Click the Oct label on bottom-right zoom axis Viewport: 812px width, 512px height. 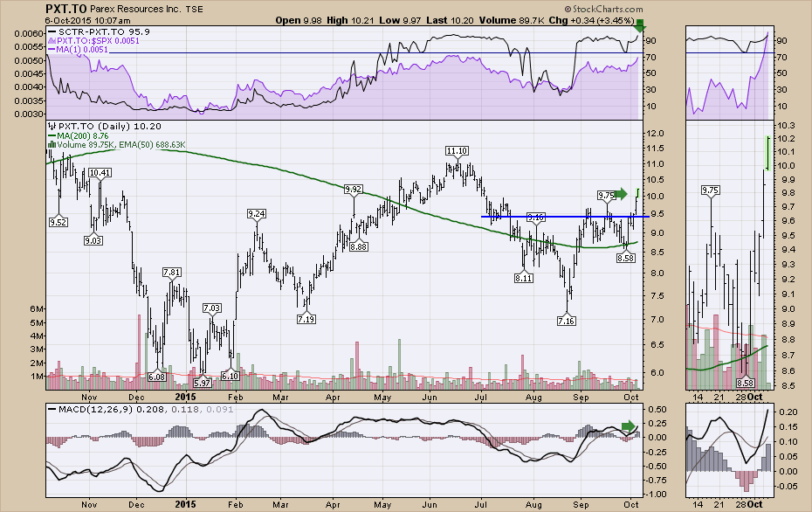(755, 504)
